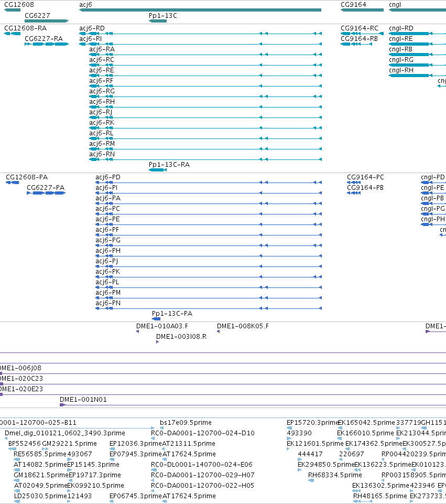
Task: Click transcript label acj6-RA
Action: tap(102, 49)
